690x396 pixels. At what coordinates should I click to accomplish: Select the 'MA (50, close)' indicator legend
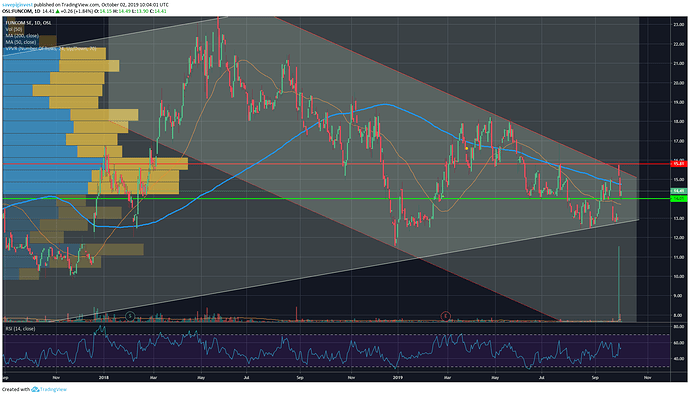[21, 42]
